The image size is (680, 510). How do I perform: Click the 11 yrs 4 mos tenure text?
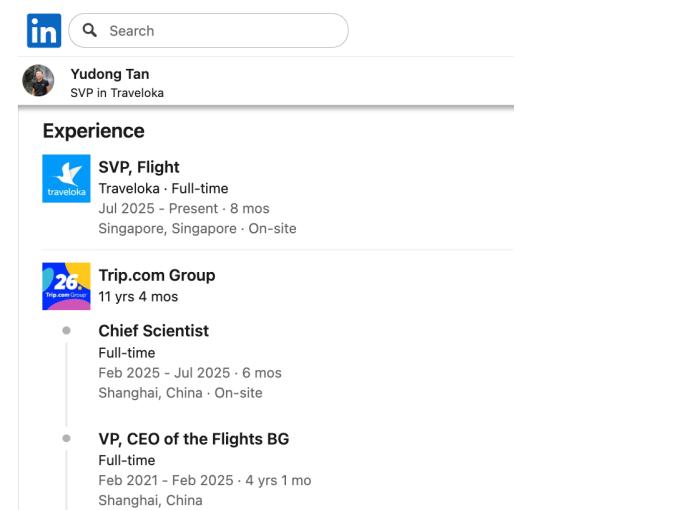138,297
